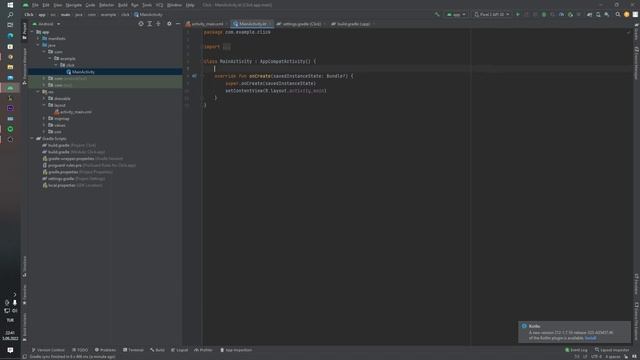The height and width of the screenshot is (360, 640).
Task: Run the app with green play icon
Action: [x=518, y=15]
